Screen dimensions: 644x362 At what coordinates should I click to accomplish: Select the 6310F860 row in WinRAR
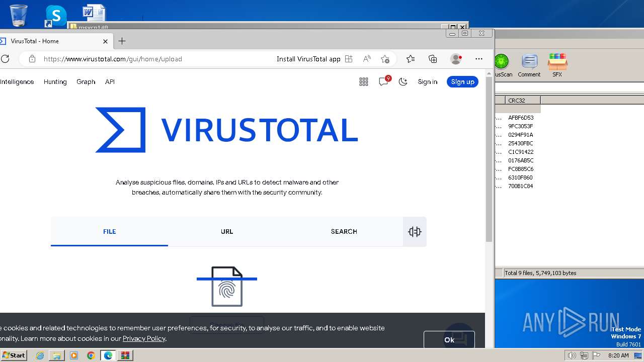[x=521, y=177]
